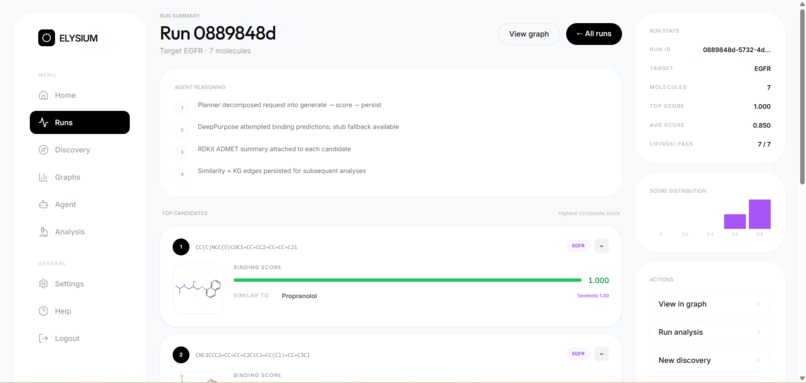Viewport: 806px width, 383px height.
Task: Click EGFR tag on candidate 2
Action: click(578, 354)
